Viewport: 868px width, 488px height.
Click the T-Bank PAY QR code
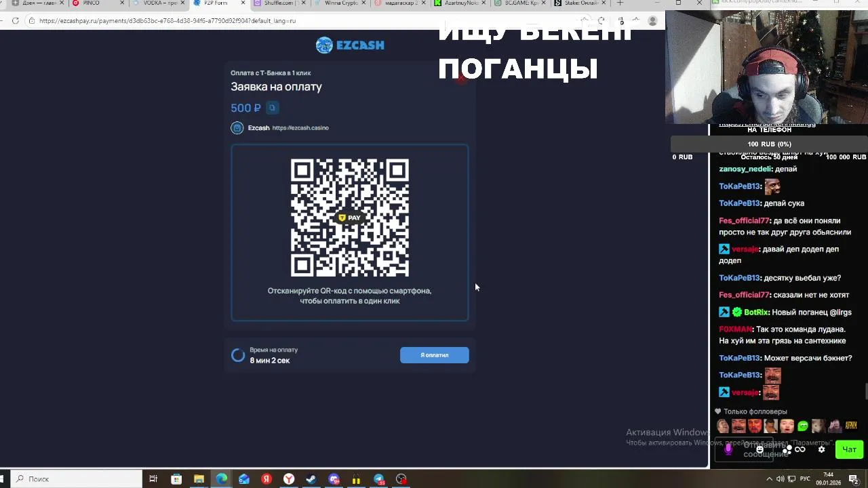click(350, 218)
